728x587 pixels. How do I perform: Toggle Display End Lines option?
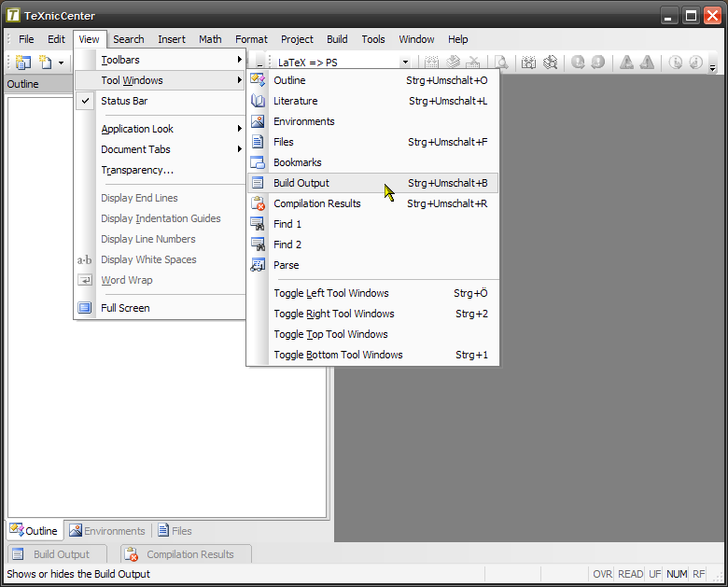(160, 198)
